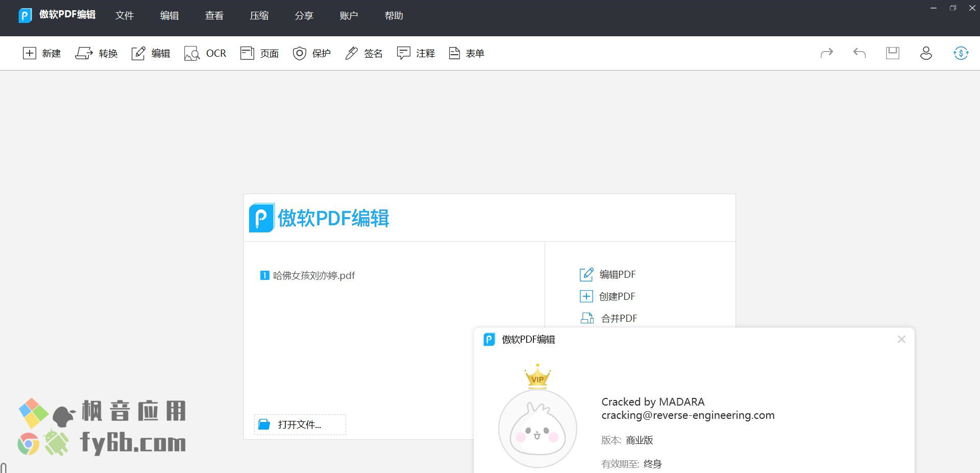This screenshot has height=473, width=980.
Task: Open the 分享 menu
Action: point(304,16)
